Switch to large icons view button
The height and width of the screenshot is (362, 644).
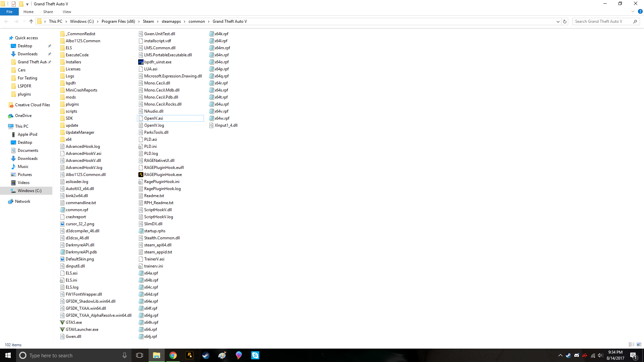639,345
